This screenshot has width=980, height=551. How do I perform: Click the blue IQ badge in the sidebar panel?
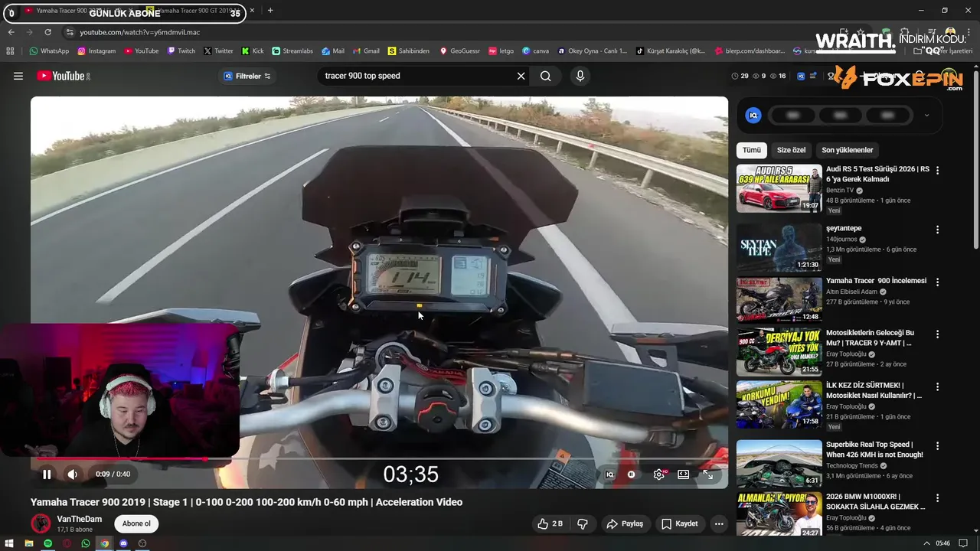[x=753, y=116]
